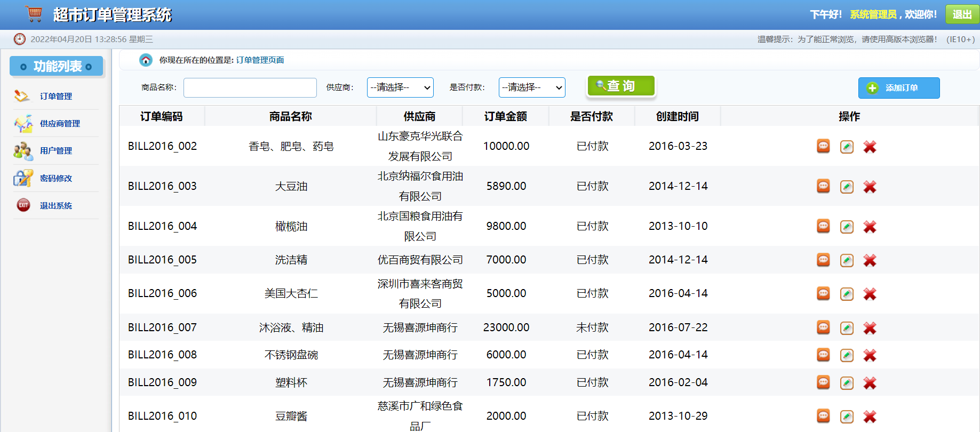Viewport: 980px width, 432px height.
Task: Delete order BILL2016_004 with the red X
Action: [870, 227]
